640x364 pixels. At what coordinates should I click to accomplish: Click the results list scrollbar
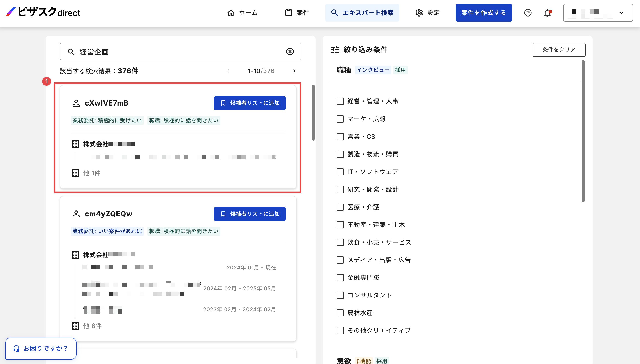point(313,113)
